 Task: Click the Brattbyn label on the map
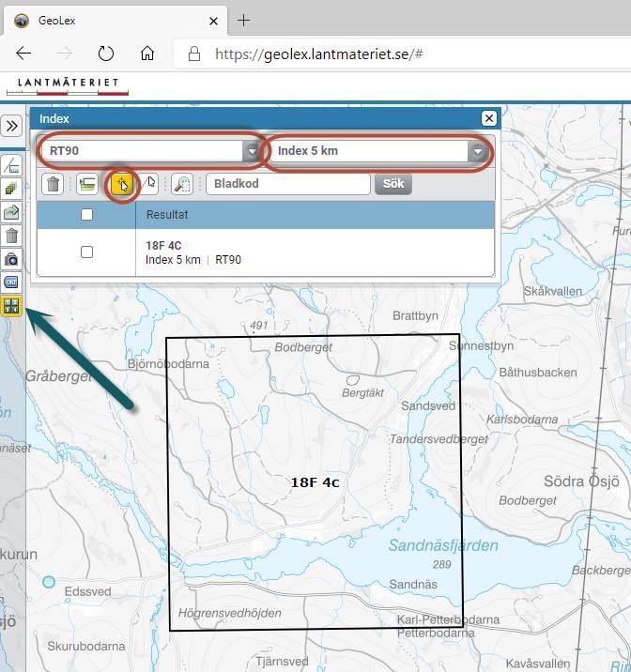click(415, 316)
